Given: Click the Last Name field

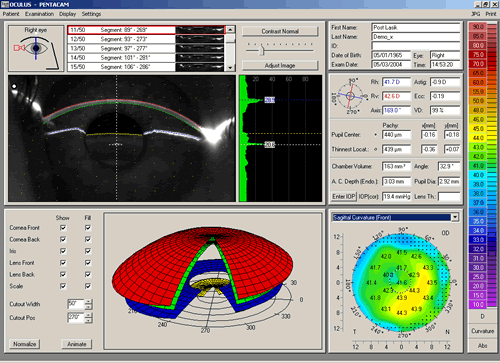Looking at the screenshot, I should coord(416,37).
